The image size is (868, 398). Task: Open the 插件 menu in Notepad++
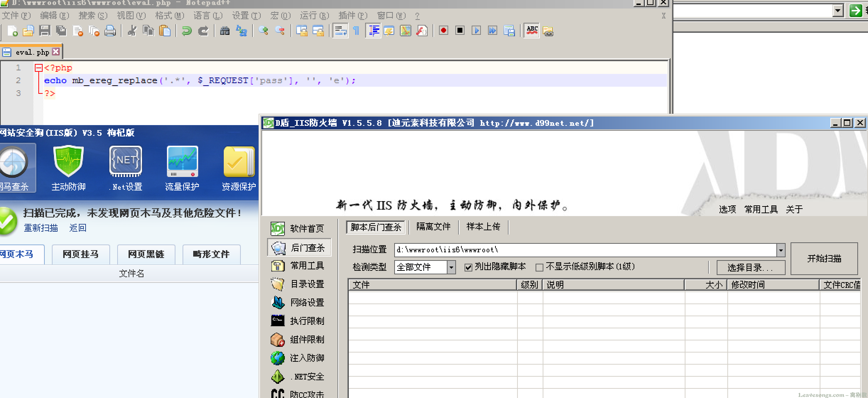353,16
